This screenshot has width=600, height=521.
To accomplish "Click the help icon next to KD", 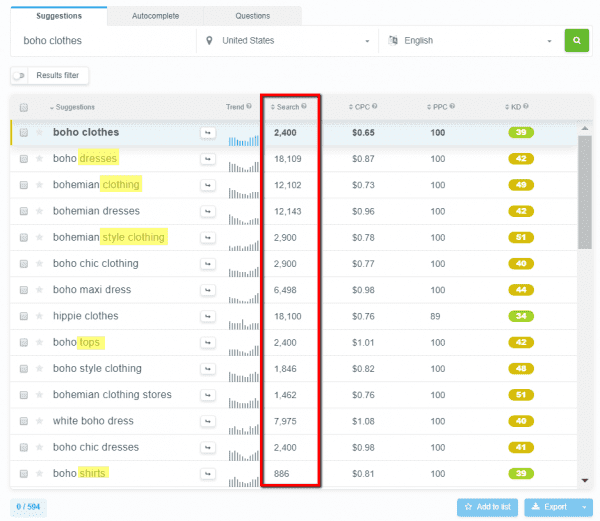I will (x=526, y=106).
